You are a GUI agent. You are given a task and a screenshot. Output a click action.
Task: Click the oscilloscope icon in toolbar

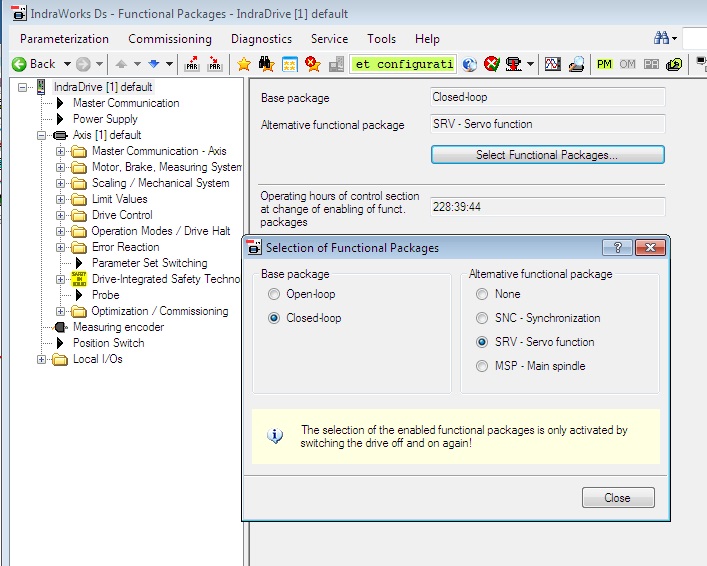click(x=551, y=64)
